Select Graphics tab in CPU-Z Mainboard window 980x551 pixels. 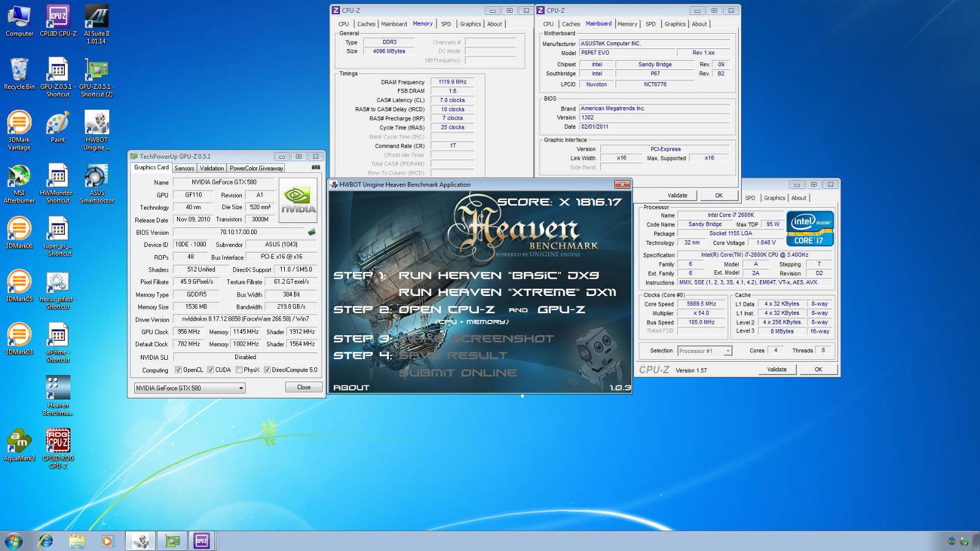pyautogui.click(x=675, y=24)
